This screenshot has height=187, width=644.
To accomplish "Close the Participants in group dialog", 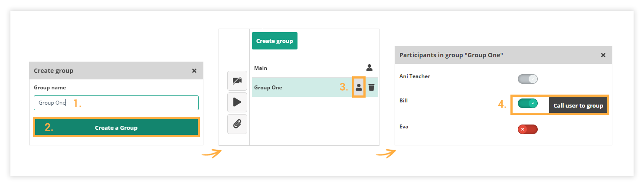I will pos(603,55).
